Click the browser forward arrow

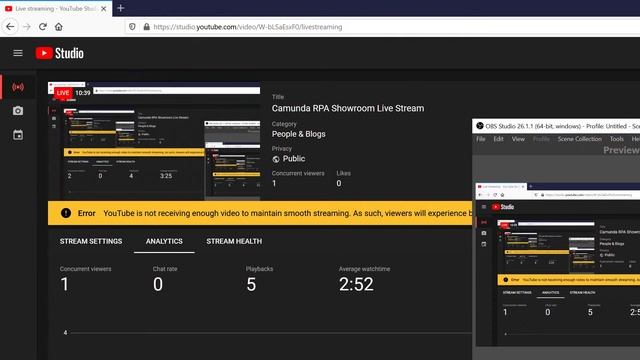click(x=27, y=27)
